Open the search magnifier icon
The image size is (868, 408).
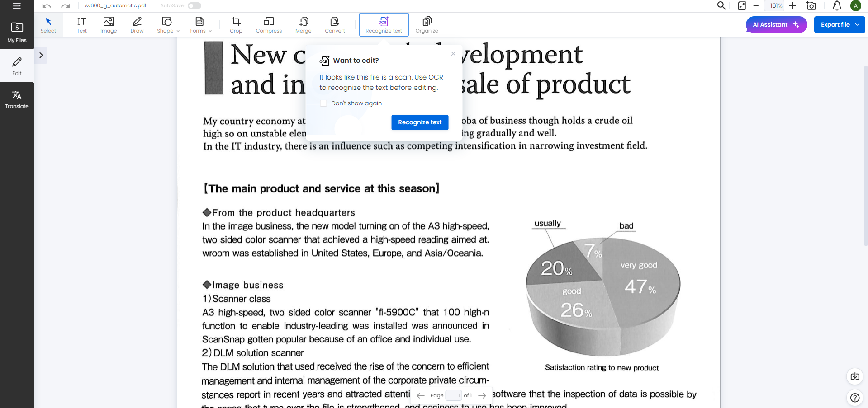point(721,5)
